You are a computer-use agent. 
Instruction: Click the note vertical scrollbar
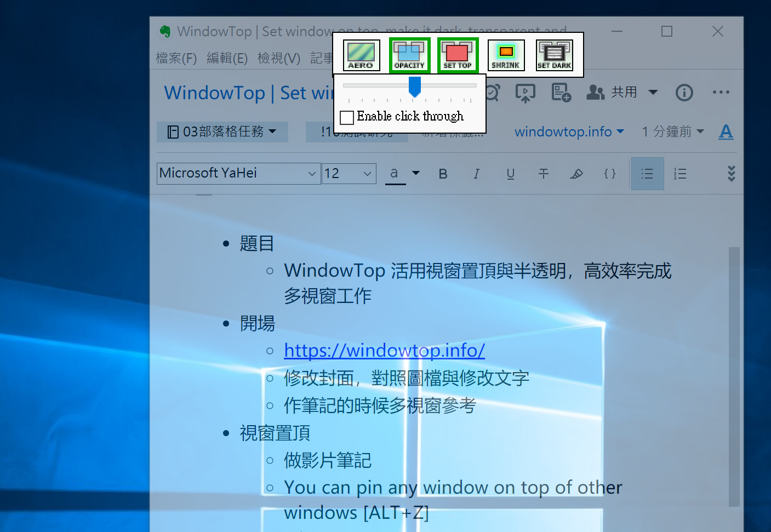[x=734, y=377]
